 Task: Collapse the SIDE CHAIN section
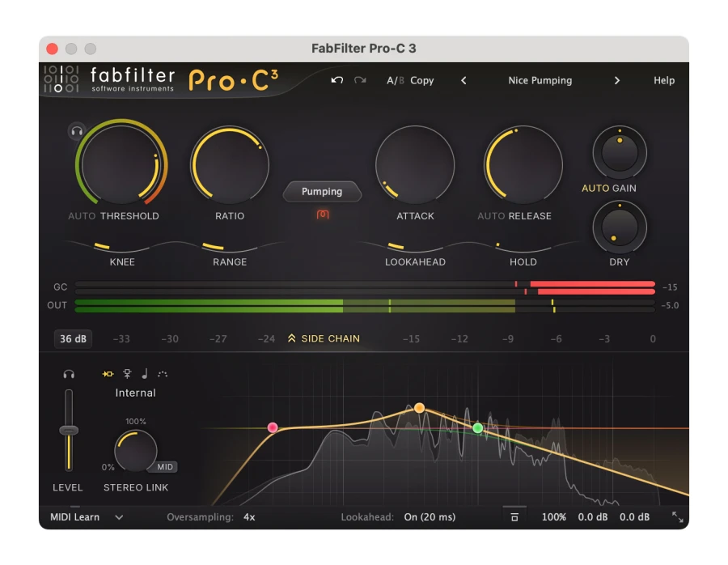point(324,338)
